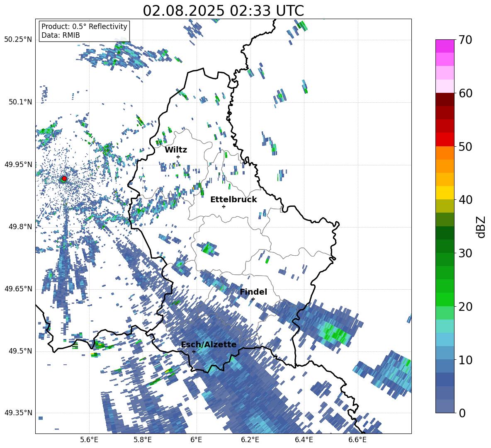Click the 49.65°N latitude label
This screenshot has height=448, width=491.
18,288
